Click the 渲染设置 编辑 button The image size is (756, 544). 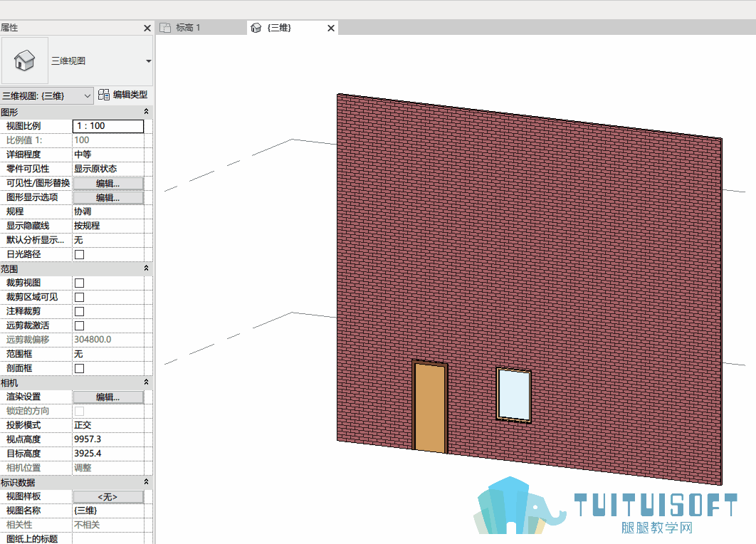point(108,397)
